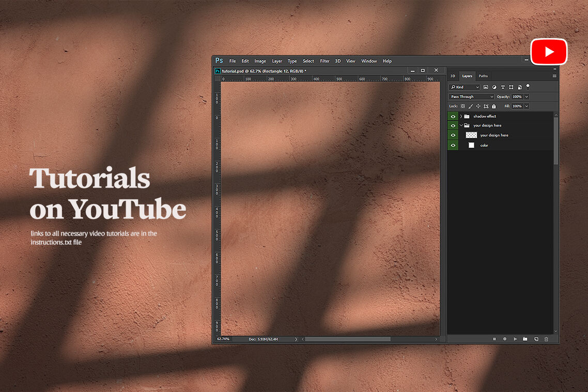Switch to the Paths tab

click(483, 76)
